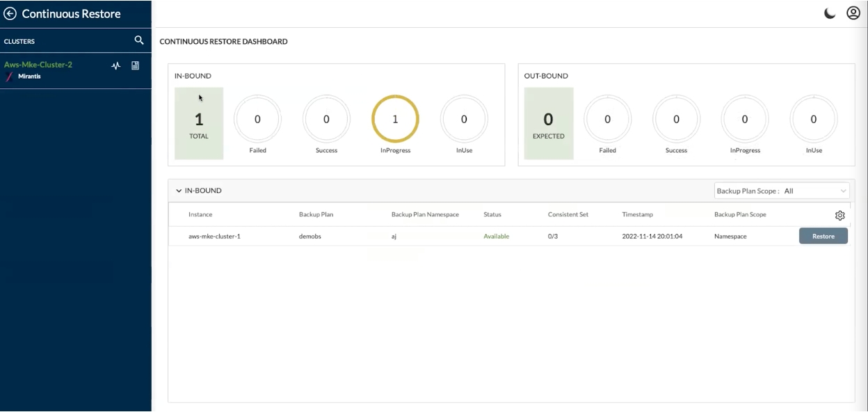
Task: Select the In-Bound Total tile
Action: [199, 123]
